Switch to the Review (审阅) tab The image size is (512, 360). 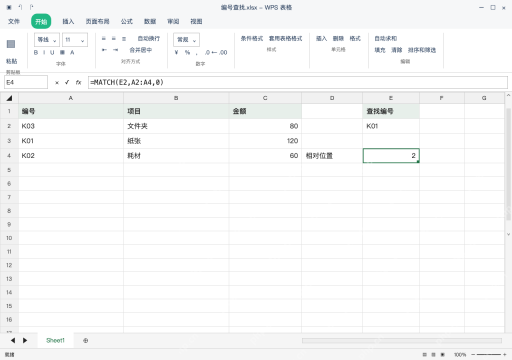coord(173,21)
